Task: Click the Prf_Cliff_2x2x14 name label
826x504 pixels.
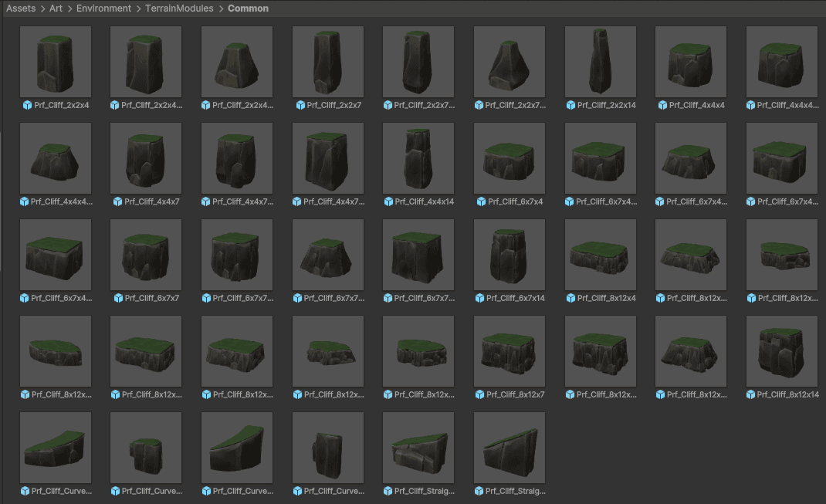Action: [x=606, y=105]
